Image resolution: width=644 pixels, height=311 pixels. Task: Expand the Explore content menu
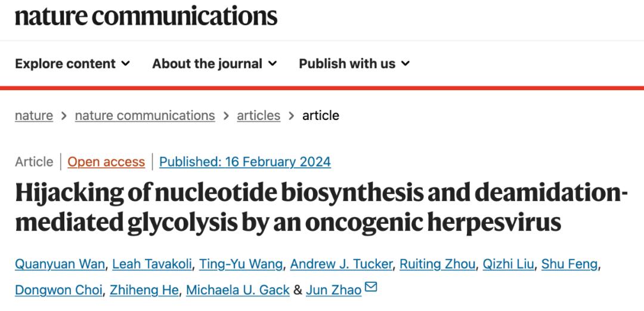click(72, 64)
